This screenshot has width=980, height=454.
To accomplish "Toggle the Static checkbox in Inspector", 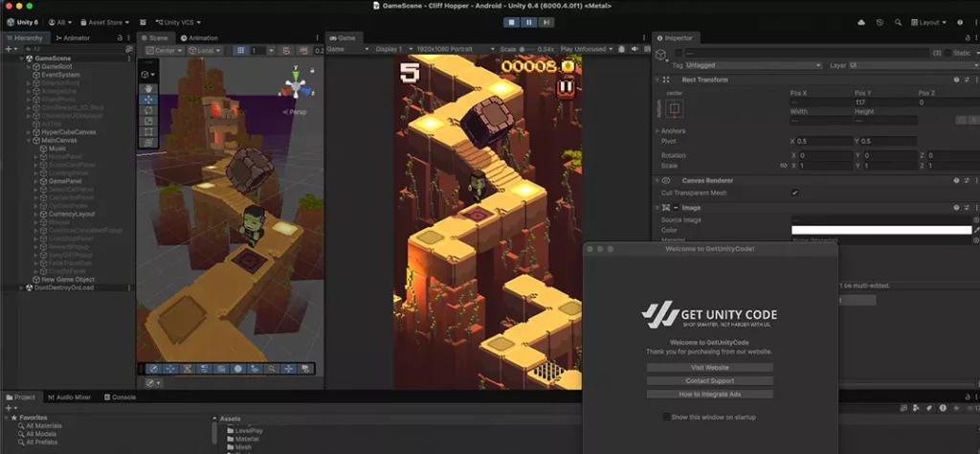I will [947, 53].
